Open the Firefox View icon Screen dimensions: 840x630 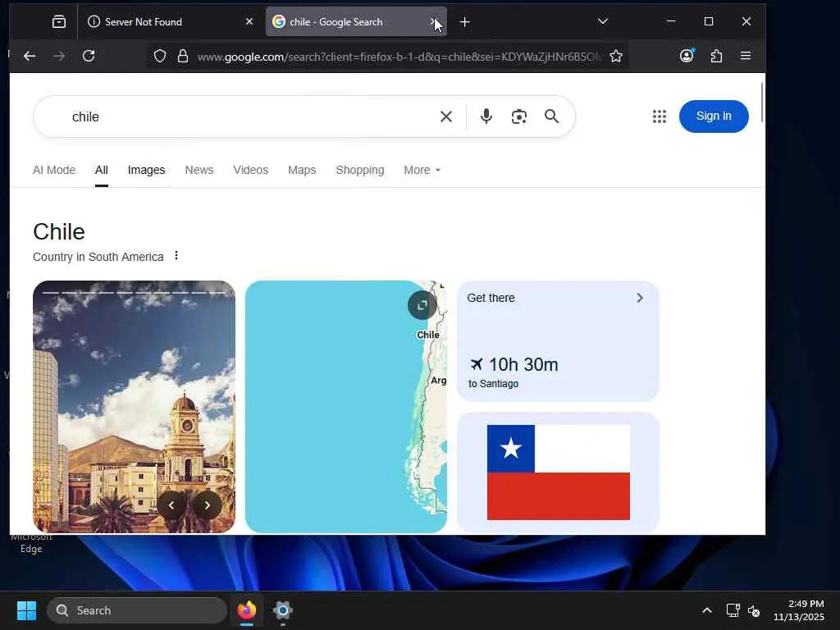(59, 22)
